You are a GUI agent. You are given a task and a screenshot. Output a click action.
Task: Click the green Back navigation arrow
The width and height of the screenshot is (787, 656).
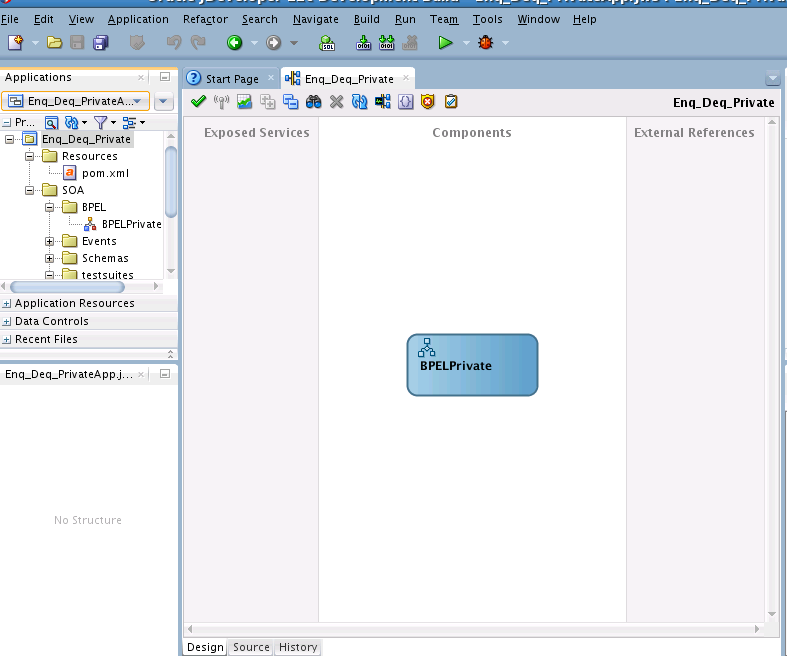click(234, 43)
